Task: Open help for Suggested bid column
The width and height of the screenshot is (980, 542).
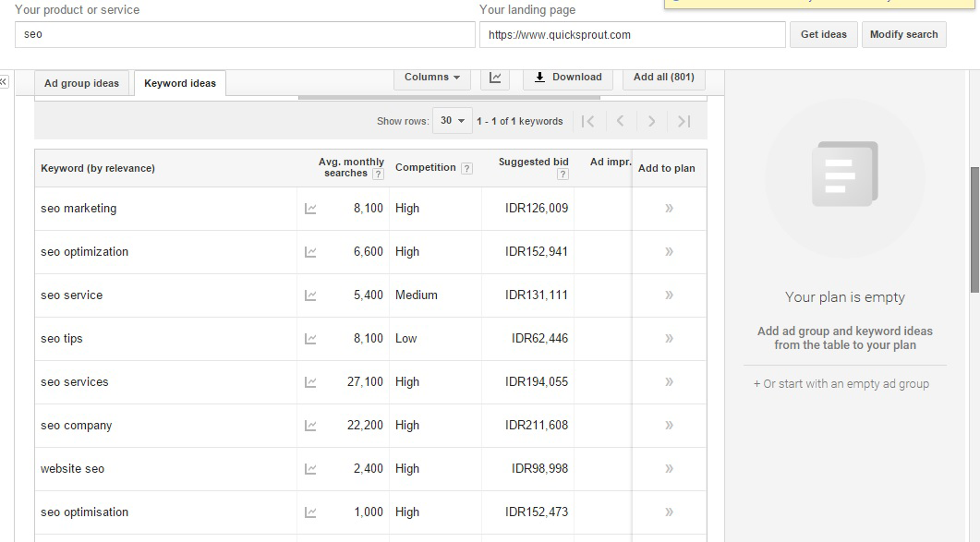Action: (563, 175)
